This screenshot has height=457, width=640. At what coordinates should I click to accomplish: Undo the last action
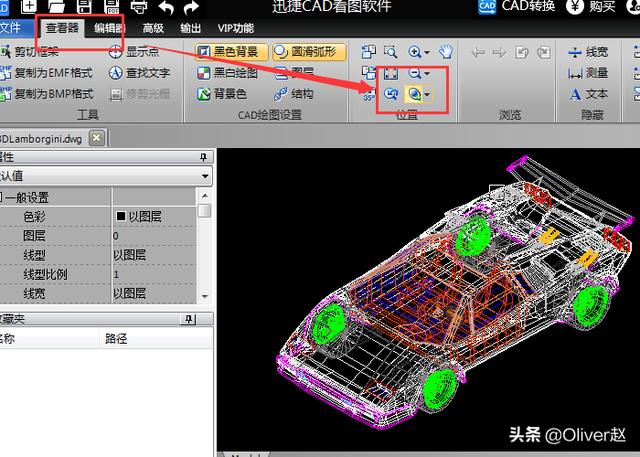point(166,7)
